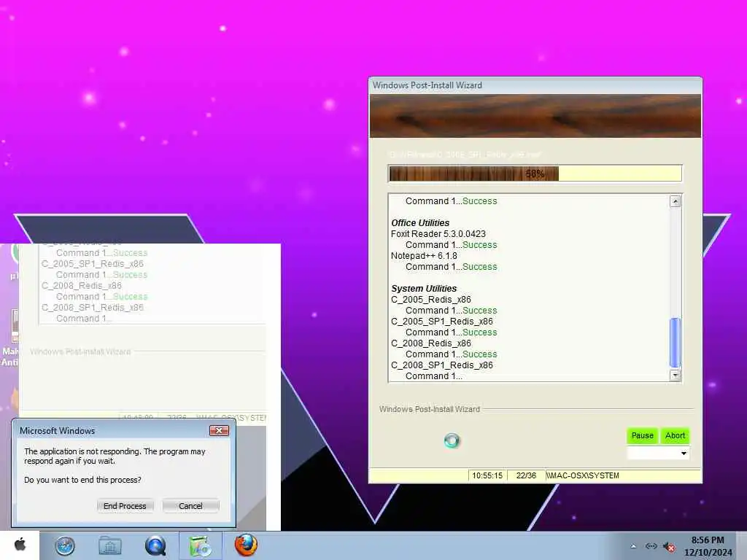Click the Apple logo start button
Screen dimensions: 747x560
coord(20,545)
